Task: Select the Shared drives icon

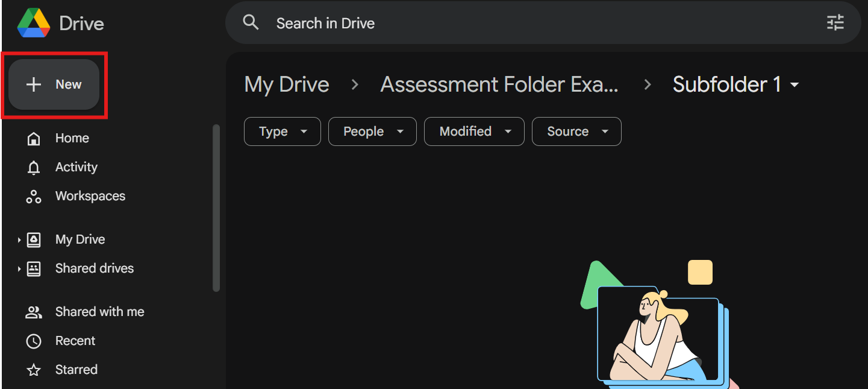Action: tap(34, 268)
